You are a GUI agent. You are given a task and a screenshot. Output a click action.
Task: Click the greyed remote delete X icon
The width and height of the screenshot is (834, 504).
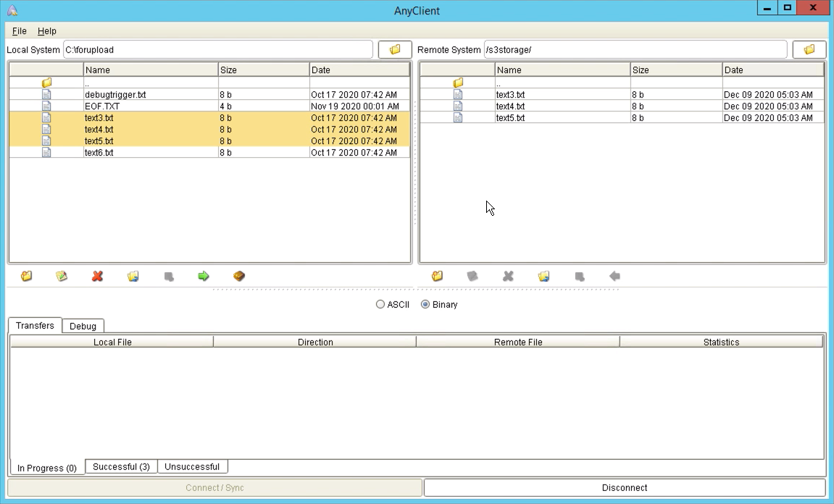(x=508, y=276)
